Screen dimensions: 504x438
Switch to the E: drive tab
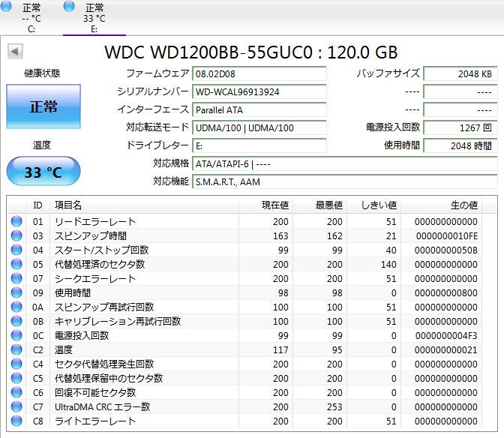(94, 18)
